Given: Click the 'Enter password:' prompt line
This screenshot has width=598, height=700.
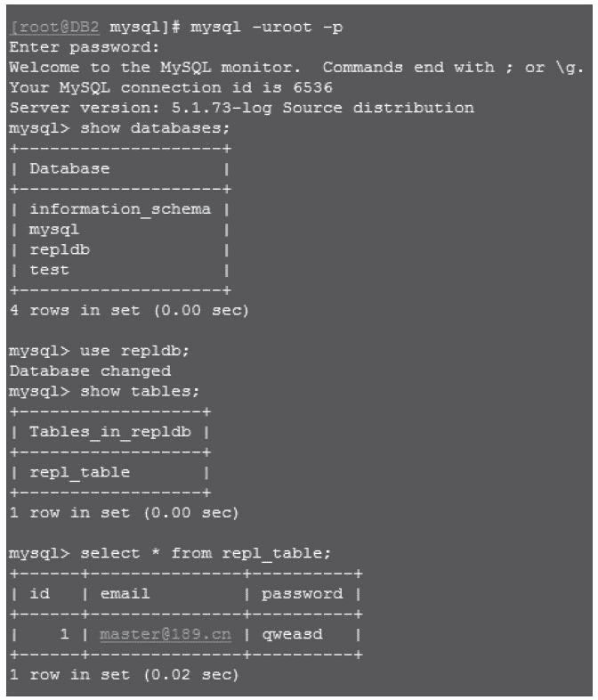Looking at the screenshot, I should click(85, 47).
